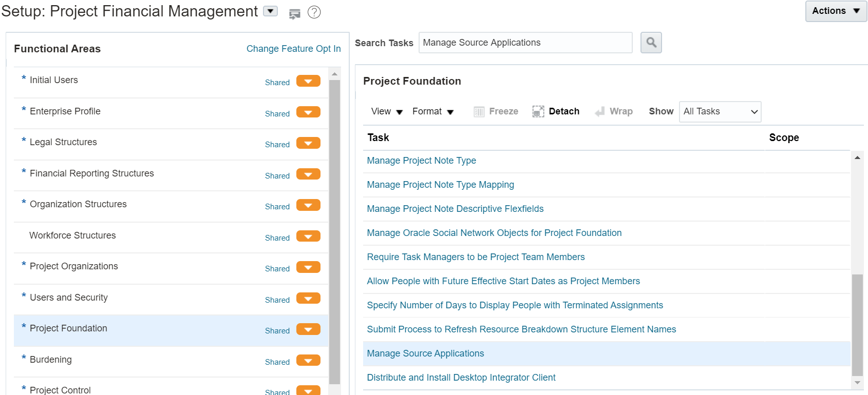The height and width of the screenshot is (395, 868).
Task: Click the Change Feature Opt In link
Action: coord(293,49)
